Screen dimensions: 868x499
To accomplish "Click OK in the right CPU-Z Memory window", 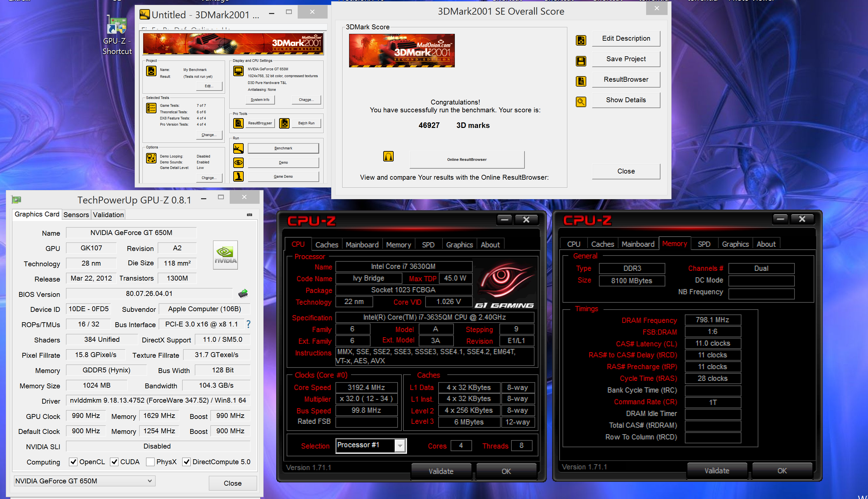I will (x=782, y=471).
